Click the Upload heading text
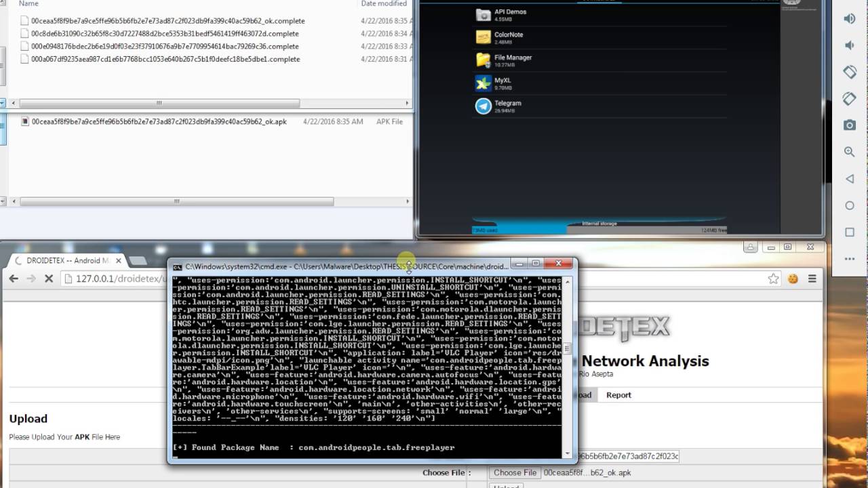This screenshot has width=868, height=488. coord(28,419)
